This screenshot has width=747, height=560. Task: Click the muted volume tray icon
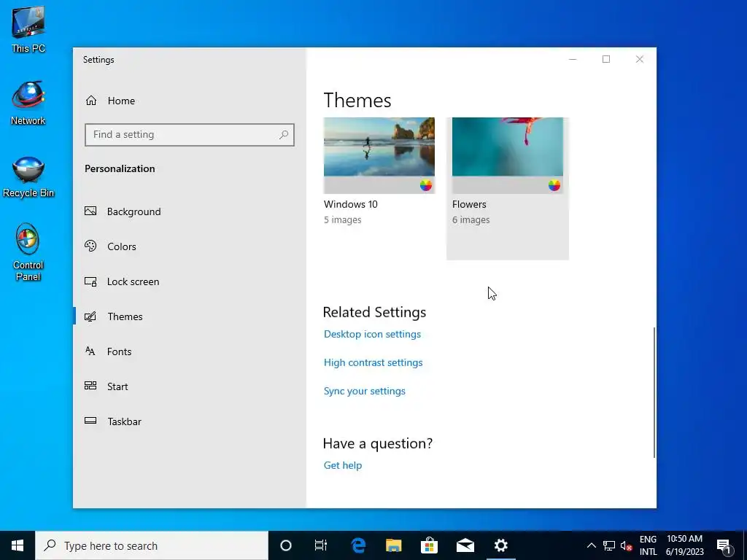(626, 545)
